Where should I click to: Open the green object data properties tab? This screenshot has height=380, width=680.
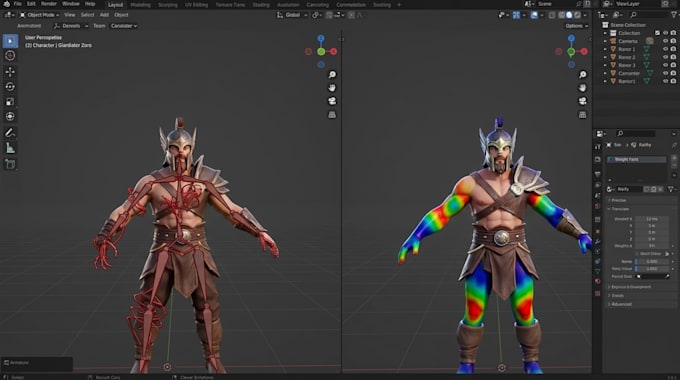pos(598,271)
